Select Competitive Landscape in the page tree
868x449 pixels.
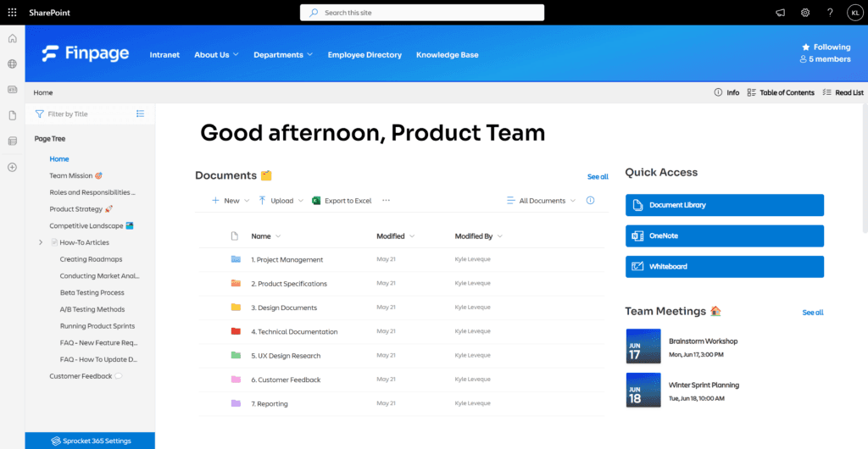[x=92, y=225]
